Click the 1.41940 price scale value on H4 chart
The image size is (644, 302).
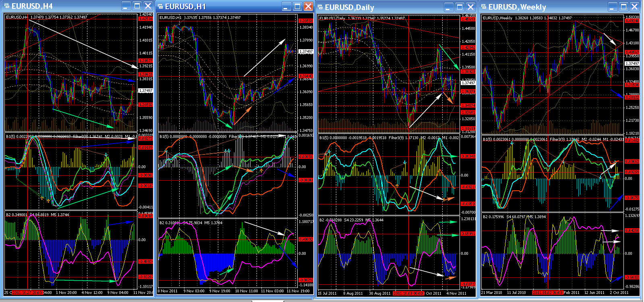click(146, 27)
